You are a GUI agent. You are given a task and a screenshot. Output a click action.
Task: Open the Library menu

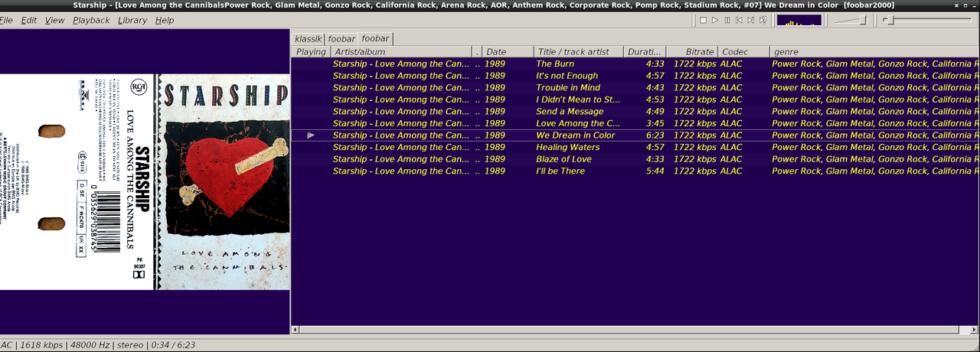[133, 20]
